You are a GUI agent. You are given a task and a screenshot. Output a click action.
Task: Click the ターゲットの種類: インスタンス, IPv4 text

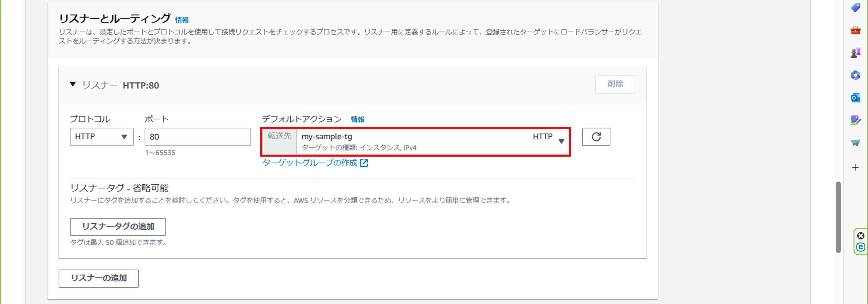coord(359,147)
